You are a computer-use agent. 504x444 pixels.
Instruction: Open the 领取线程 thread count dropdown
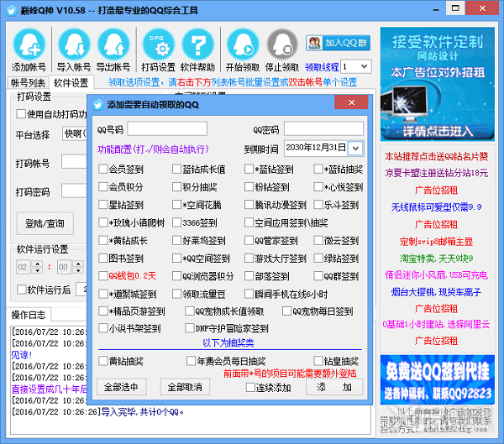click(x=364, y=66)
